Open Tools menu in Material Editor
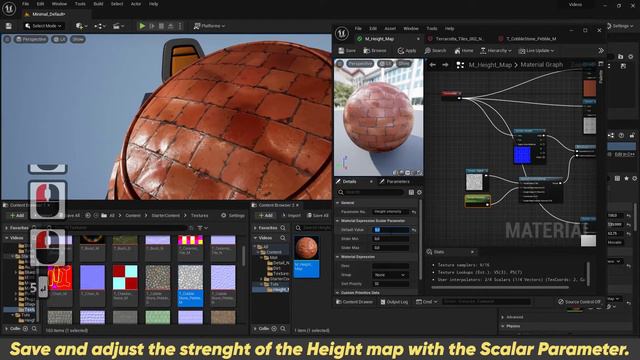The height and width of the screenshot is (360, 640). coord(432,29)
